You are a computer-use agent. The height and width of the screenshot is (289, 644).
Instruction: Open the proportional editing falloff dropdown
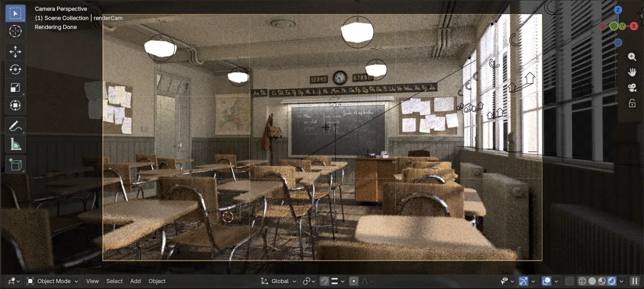point(367,281)
